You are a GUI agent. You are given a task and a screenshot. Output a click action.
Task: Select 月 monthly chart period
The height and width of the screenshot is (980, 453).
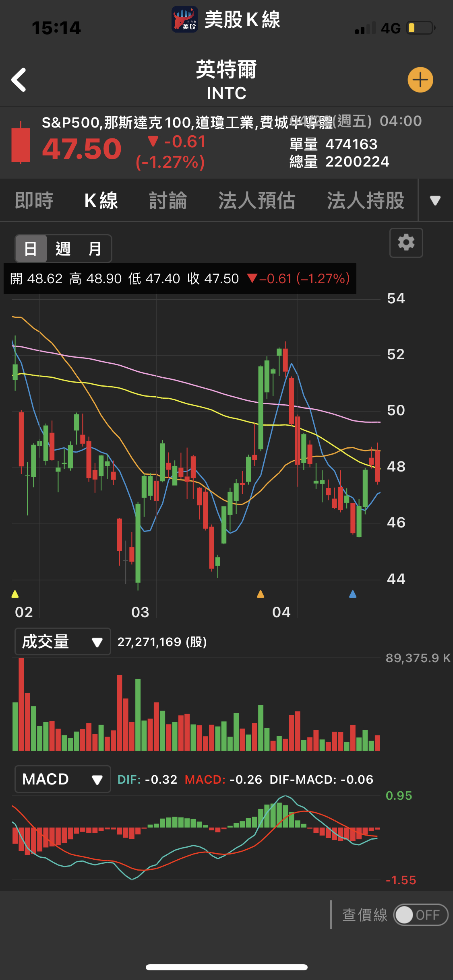point(95,249)
